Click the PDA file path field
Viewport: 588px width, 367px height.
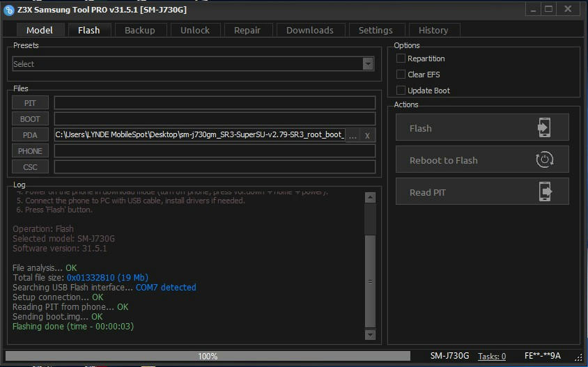(x=199, y=135)
